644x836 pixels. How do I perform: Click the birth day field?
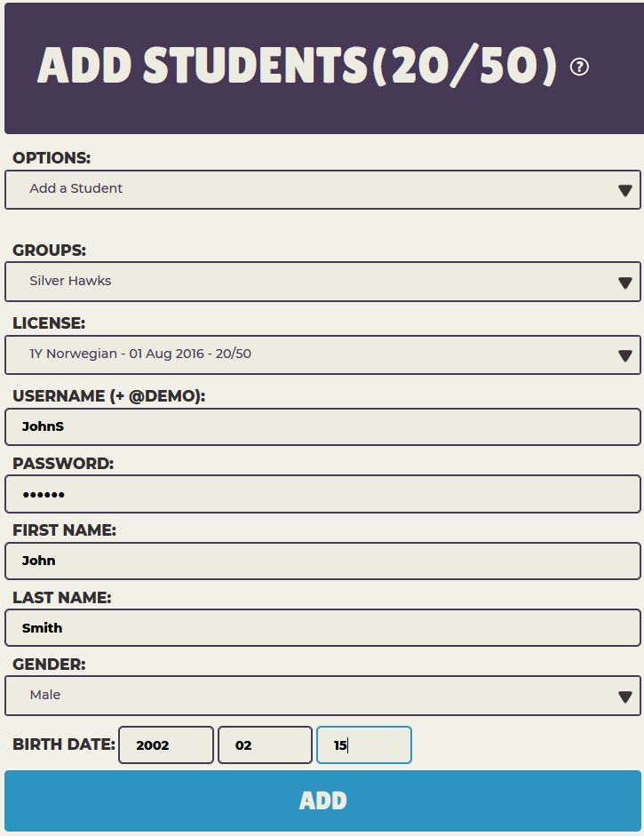click(364, 745)
